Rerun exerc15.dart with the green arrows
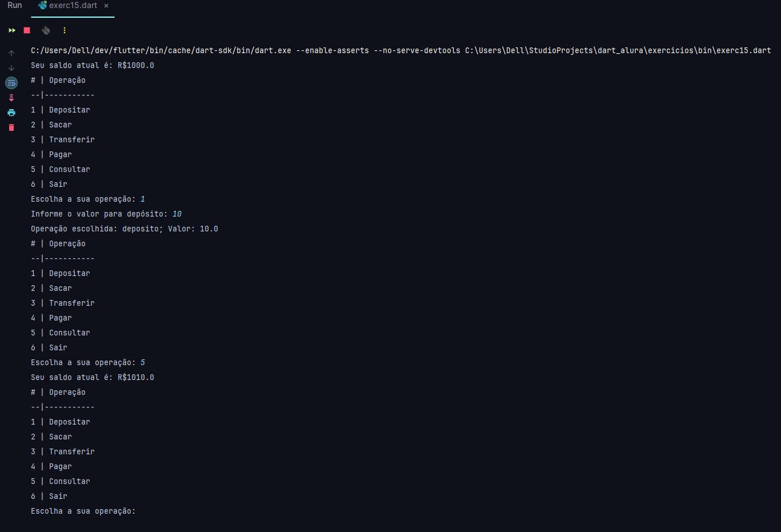This screenshot has height=532, width=781. [12, 30]
